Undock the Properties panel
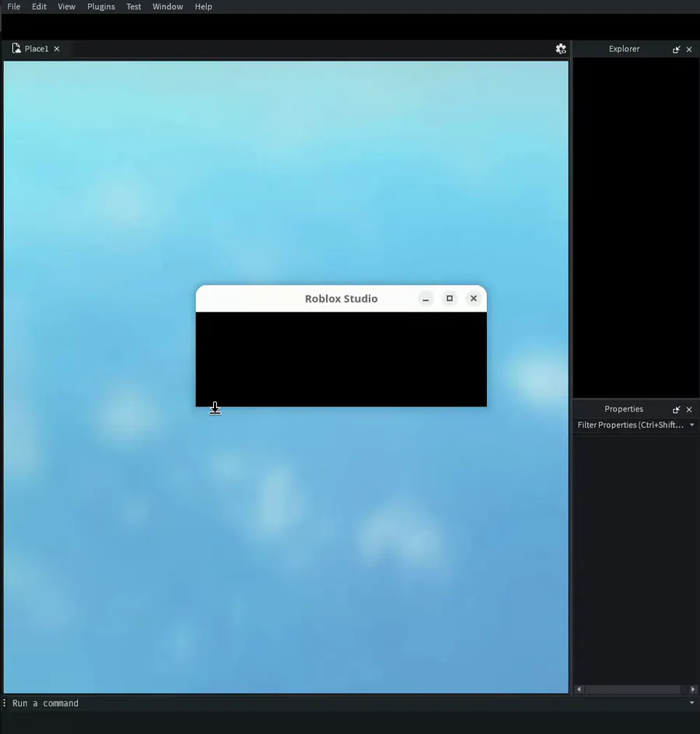Viewport: 700px width, 734px height. (676, 410)
